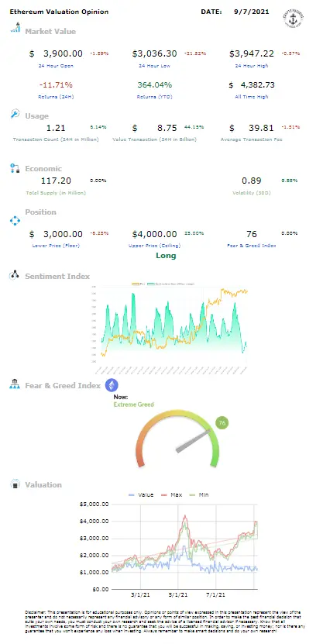Click the Extreme Greed status text
The width and height of the screenshot is (323, 644).
(133, 404)
